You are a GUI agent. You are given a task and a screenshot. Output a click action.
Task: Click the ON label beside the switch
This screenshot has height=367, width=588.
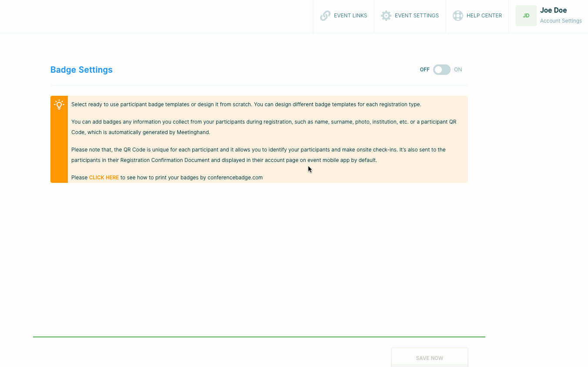tap(458, 70)
